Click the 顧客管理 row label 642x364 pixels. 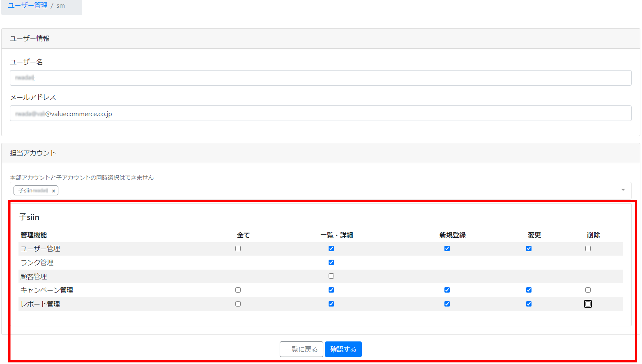click(34, 277)
